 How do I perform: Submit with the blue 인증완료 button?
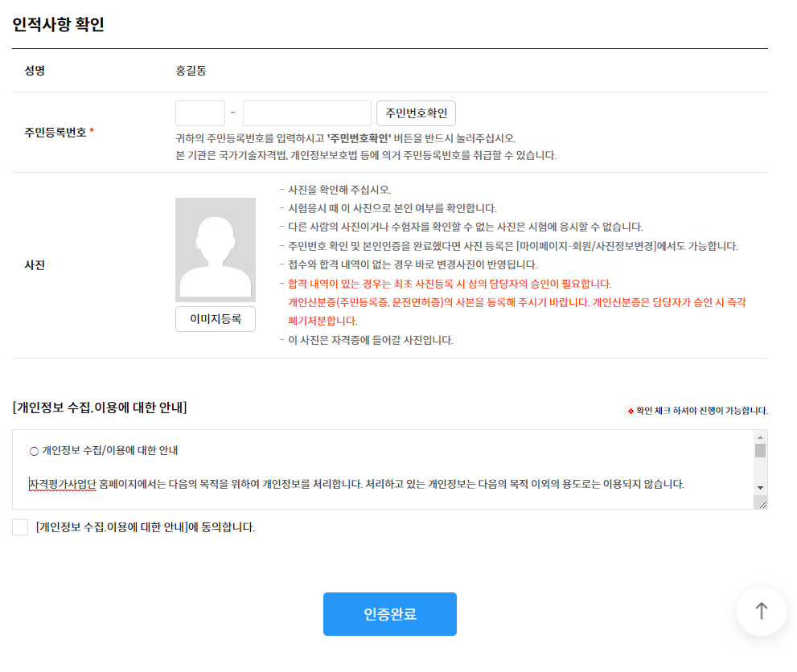click(x=389, y=614)
